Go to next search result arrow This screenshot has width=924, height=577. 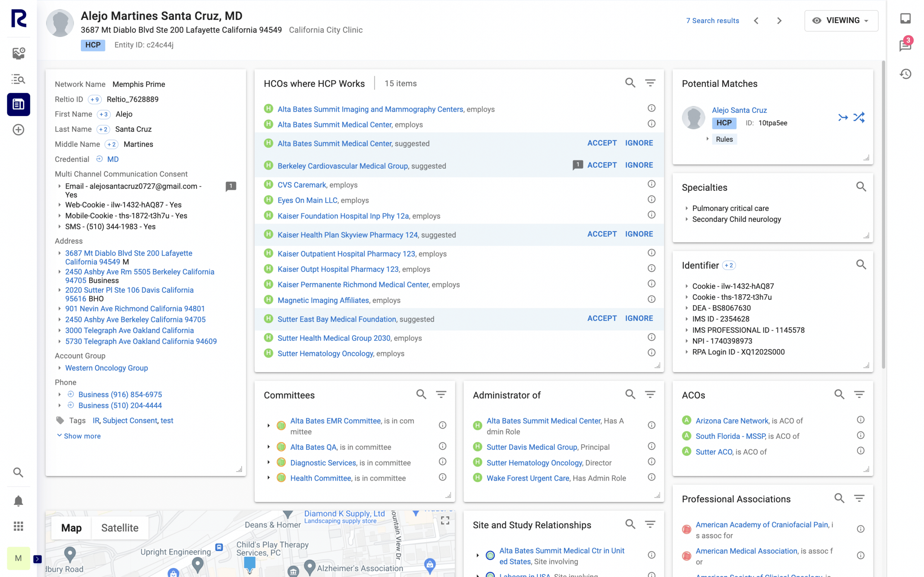[779, 21]
